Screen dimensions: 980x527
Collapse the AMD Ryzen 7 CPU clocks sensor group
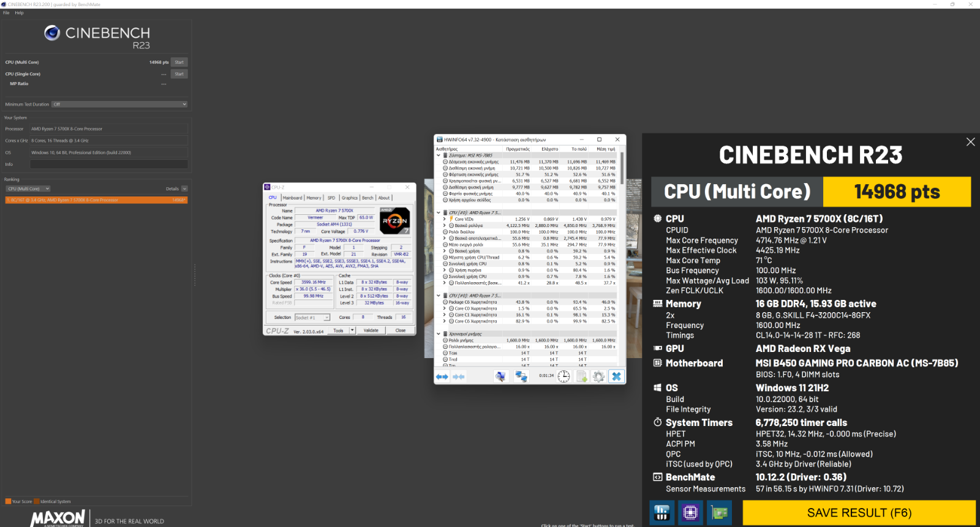[439, 213]
